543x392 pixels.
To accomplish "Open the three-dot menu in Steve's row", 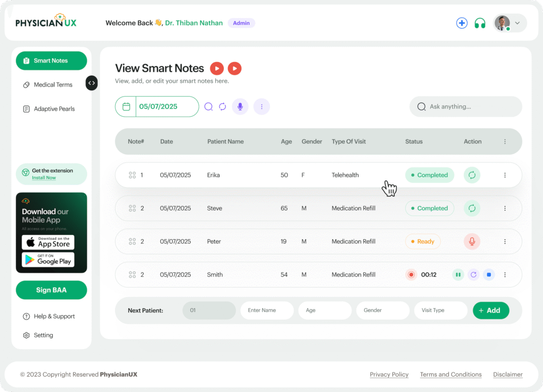I will (505, 208).
